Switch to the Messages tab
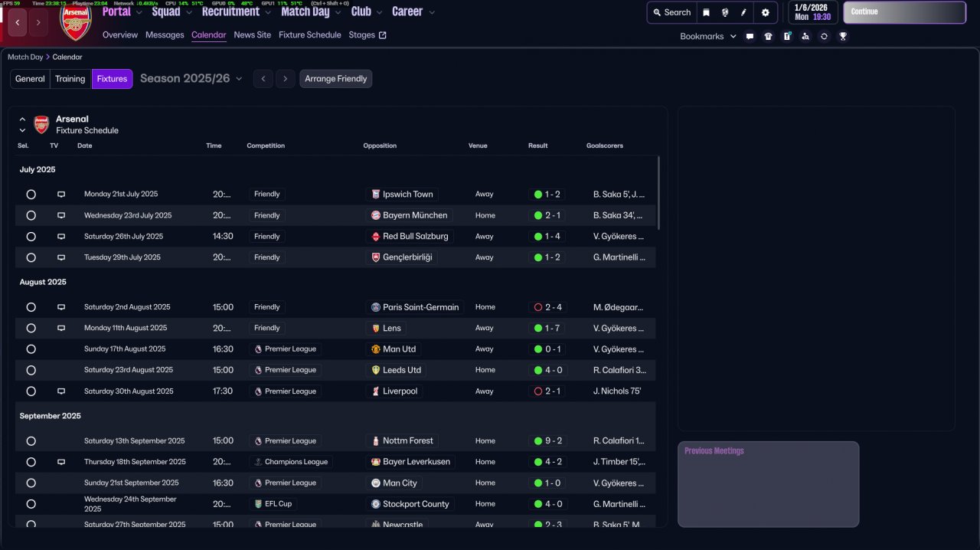 [165, 35]
